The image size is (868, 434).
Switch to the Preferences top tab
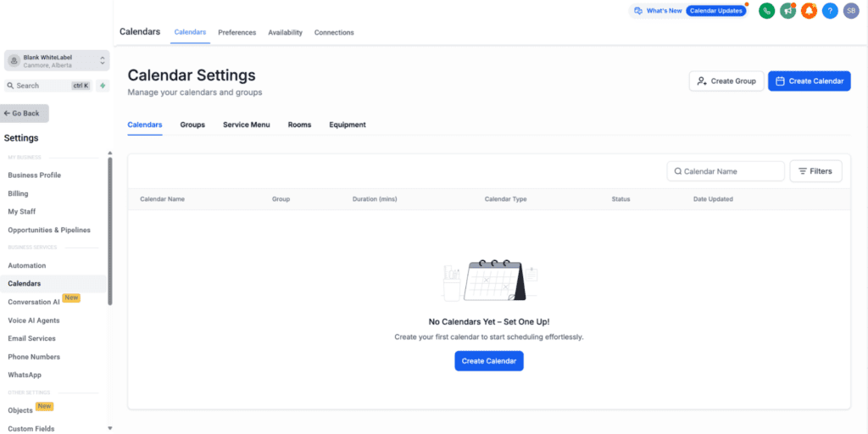[x=237, y=33]
